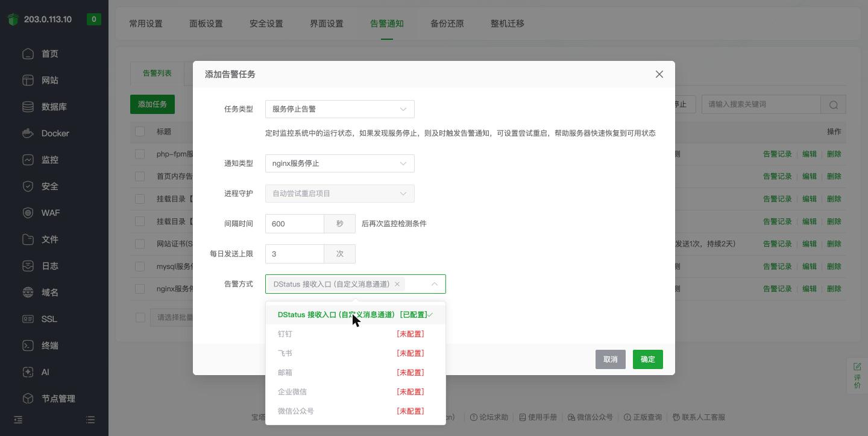Go to the 整机迁移 tab

pyautogui.click(x=508, y=24)
